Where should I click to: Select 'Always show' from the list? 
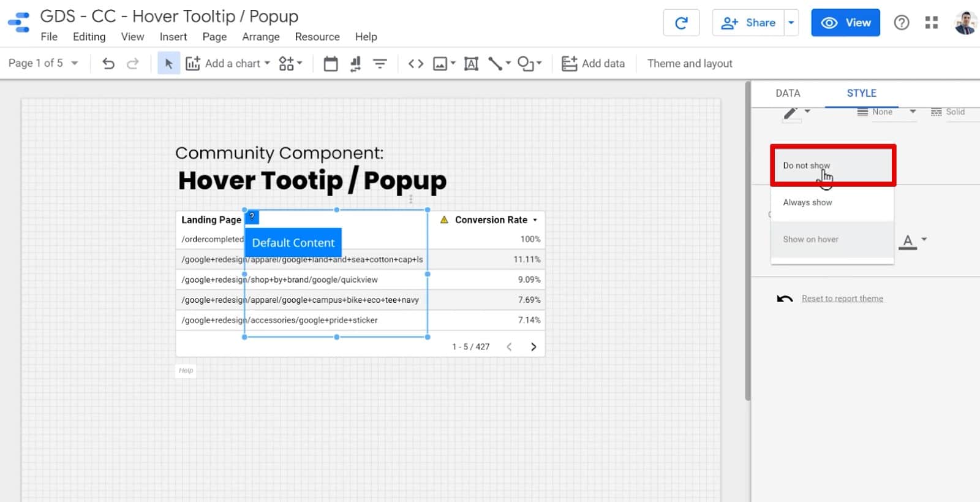pos(807,202)
